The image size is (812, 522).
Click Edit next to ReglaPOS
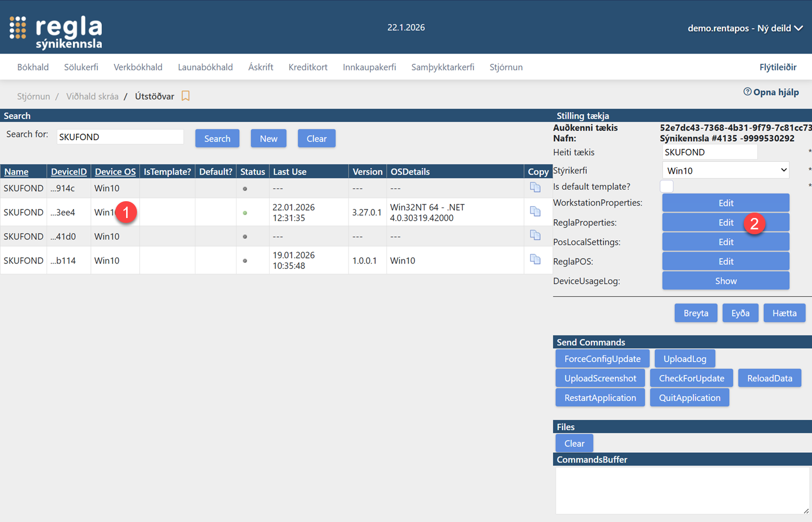pos(725,261)
